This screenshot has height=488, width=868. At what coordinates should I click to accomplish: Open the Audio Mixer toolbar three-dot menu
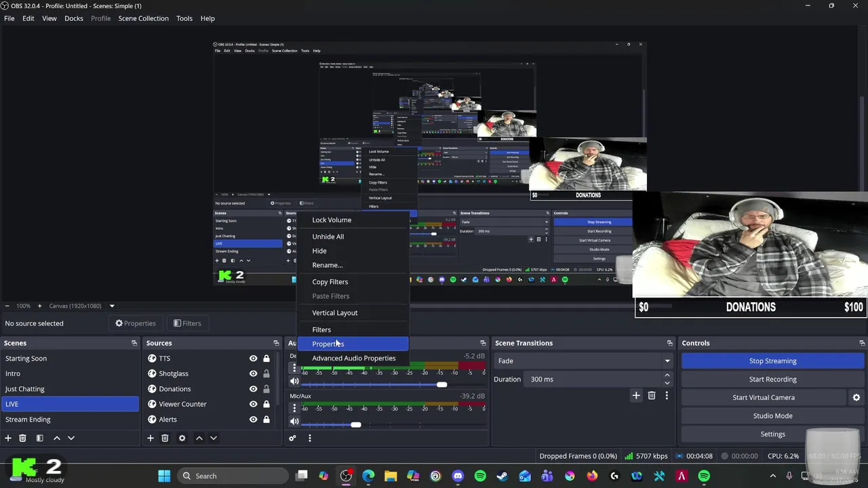coord(310,438)
